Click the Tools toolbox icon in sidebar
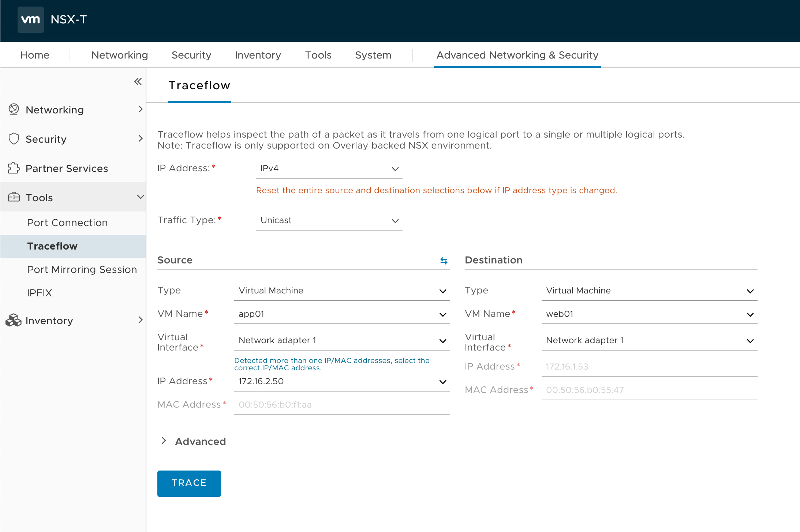Viewport: 800px width, 532px height. [x=14, y=197]
